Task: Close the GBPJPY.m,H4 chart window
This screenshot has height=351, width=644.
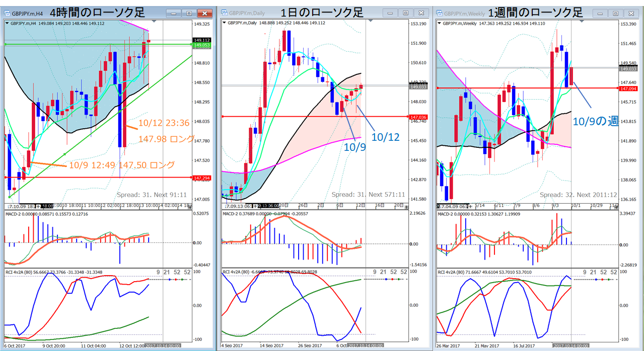Action: [x=205, y=13]
